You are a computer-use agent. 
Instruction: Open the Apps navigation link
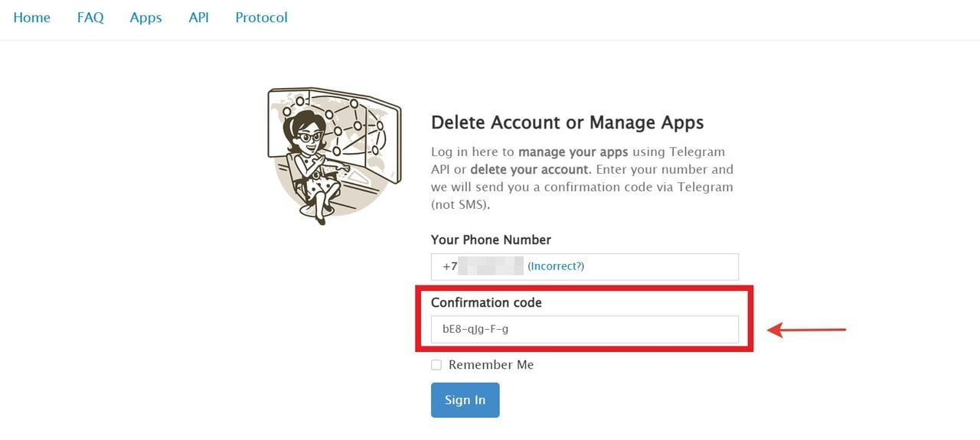coord(145,18)
